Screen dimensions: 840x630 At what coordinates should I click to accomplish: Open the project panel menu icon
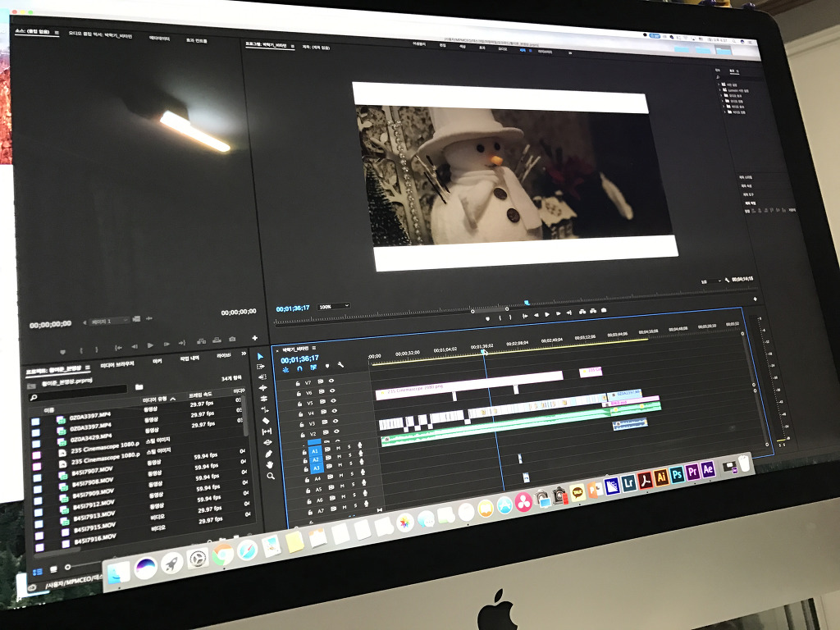(87, 367)
